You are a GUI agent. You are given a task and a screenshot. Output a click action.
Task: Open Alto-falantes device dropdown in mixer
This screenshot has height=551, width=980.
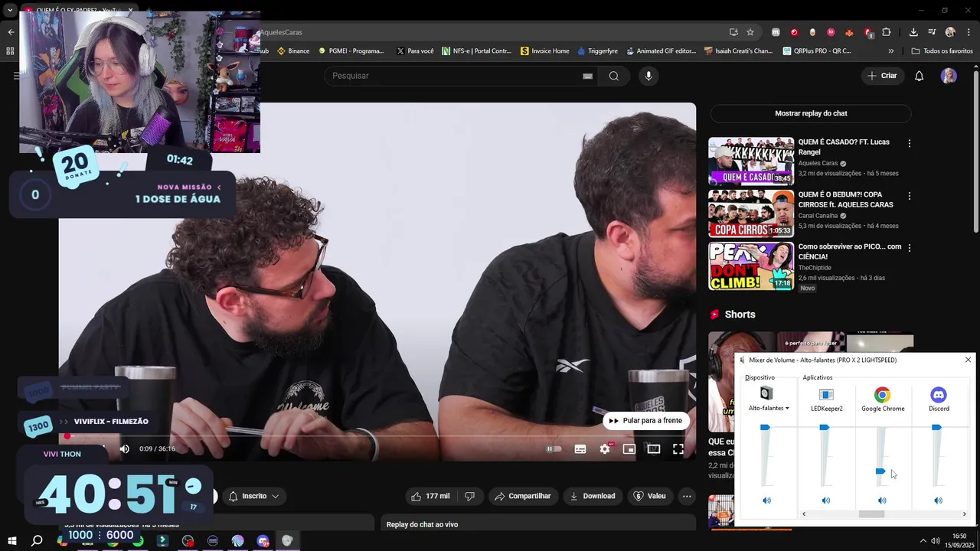(x=769, y=409)
